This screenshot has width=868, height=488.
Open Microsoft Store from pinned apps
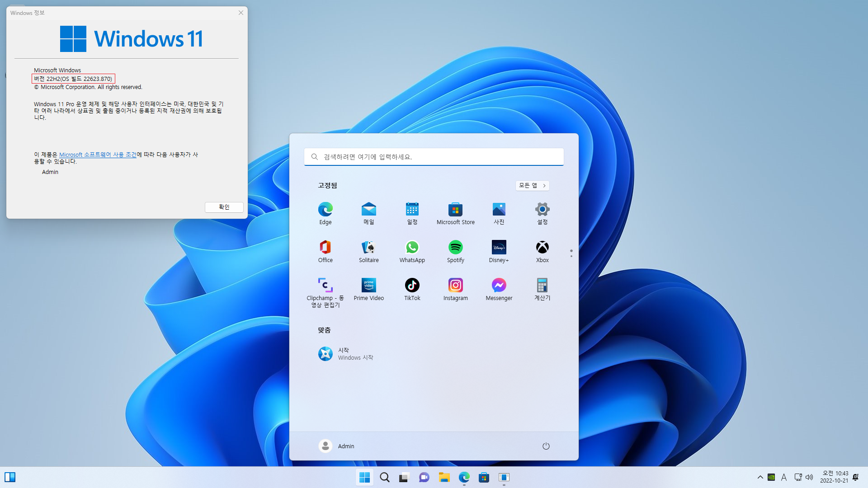[x=455, y=210]
